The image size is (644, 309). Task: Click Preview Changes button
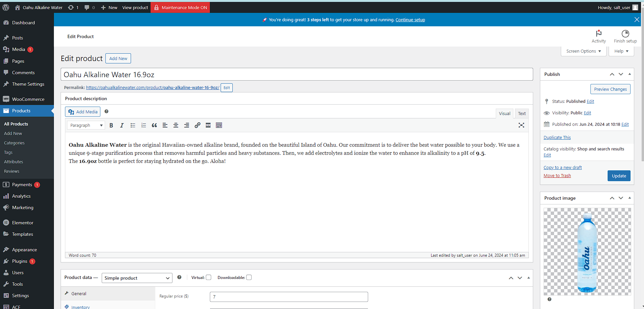point(610,89)
